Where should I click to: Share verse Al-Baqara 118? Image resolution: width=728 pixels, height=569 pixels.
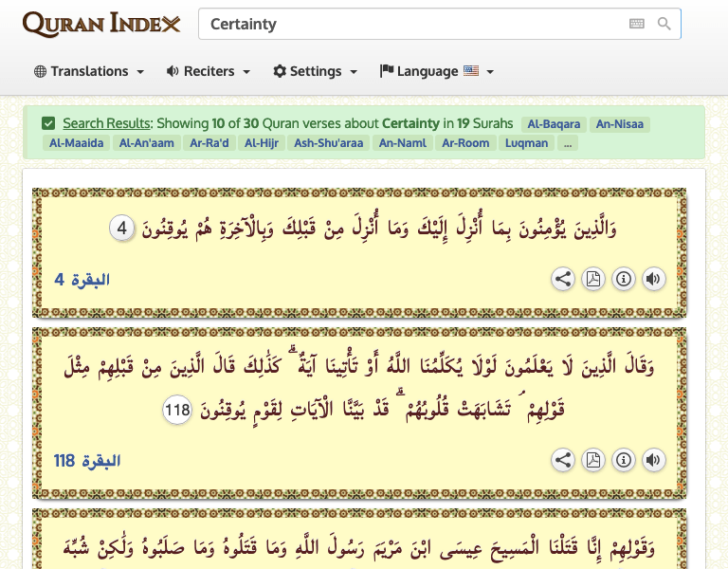[x=563, y=460]
